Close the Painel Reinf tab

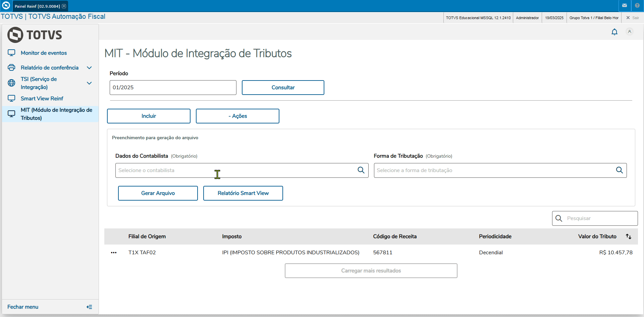[x=64, y=6]
